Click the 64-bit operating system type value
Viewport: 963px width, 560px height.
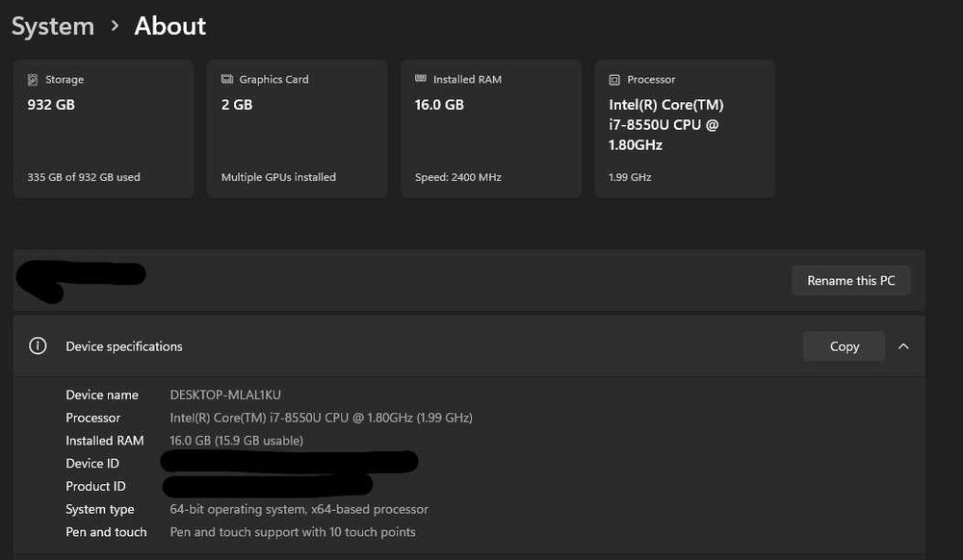pyautogui.click(x=299, y=509)
